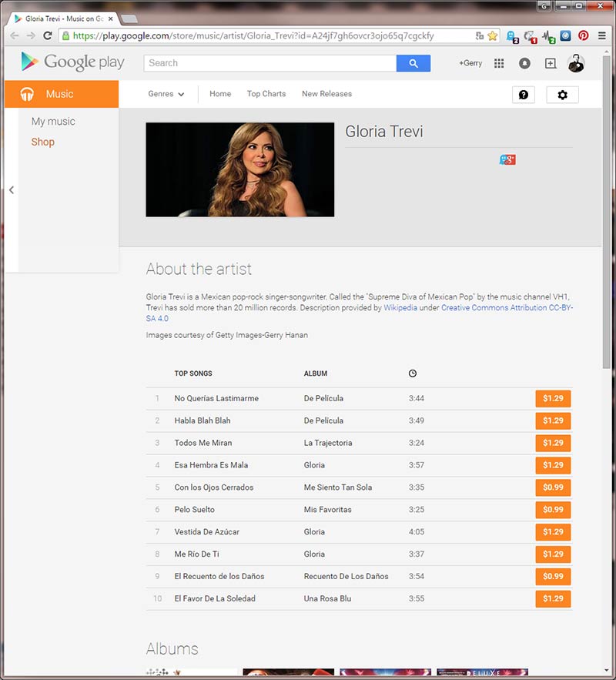Collapse the sidebar with the left chevron
Screen dimensions: 616x680
[12, 190]
